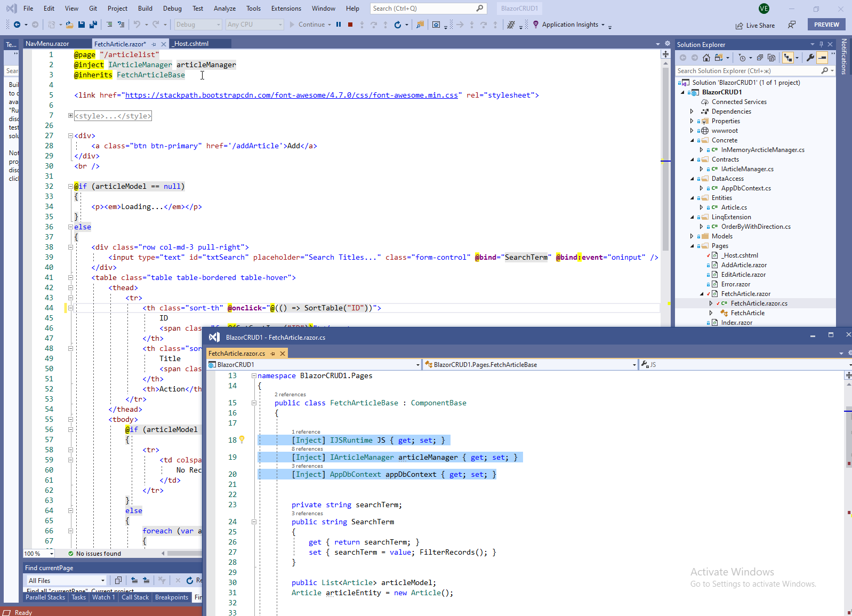Click the lightbulb quick actions icon

click(242, 439)
